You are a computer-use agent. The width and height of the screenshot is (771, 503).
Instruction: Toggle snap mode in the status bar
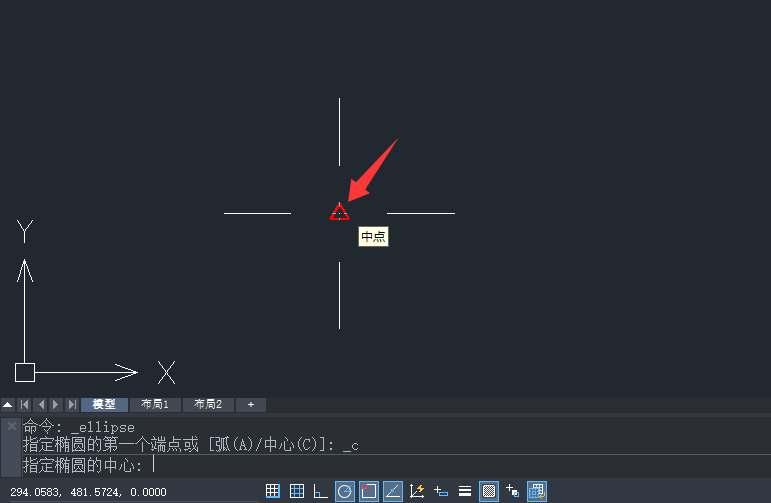click(x=273, y=491)
